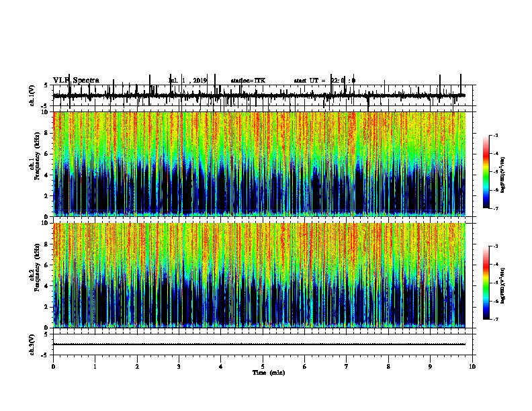Click the '7' tick label on Time axis
Screen dimensions: 532x411
347,367
